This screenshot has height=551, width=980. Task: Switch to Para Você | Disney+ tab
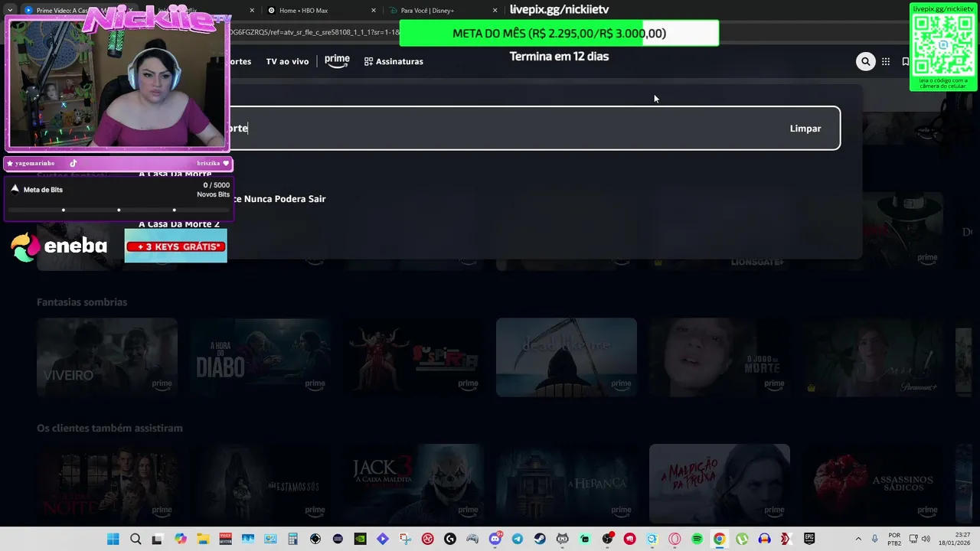pyautogui.click(x=435, y=10)
